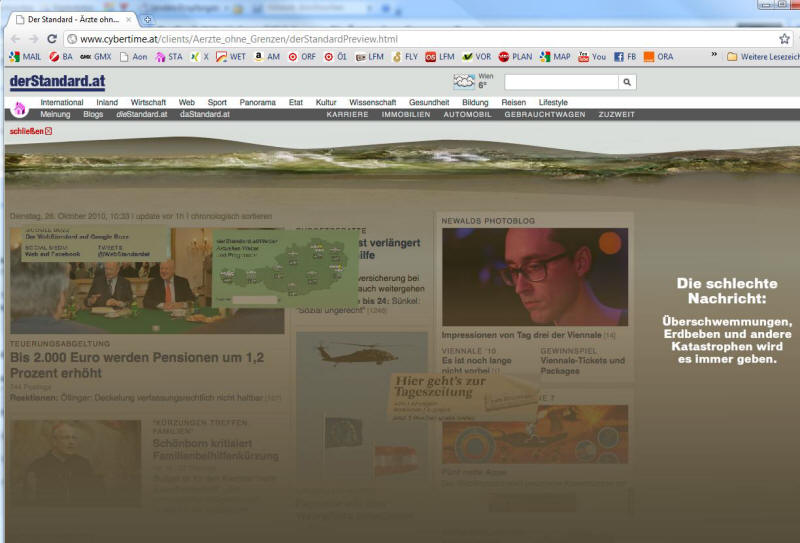Open the Inland section
The height and width of the screenshot is (543, 800).
click(107, 102)
